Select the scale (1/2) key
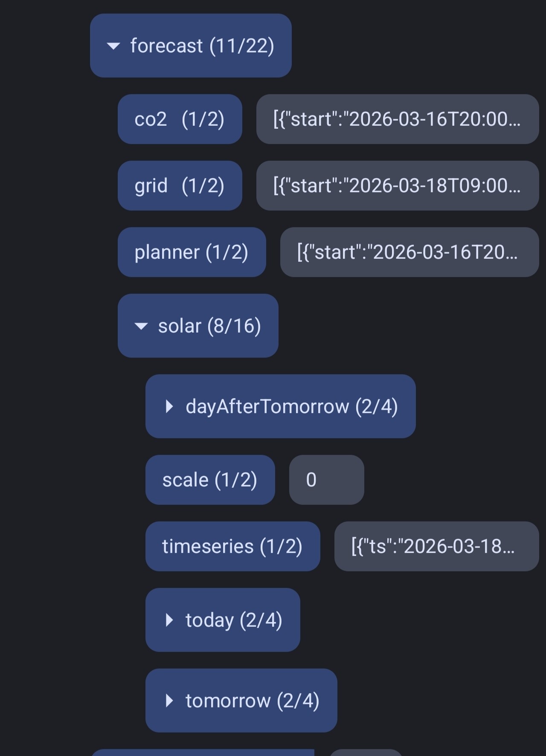This screenshot has width=546, height=756. [210, 480]
